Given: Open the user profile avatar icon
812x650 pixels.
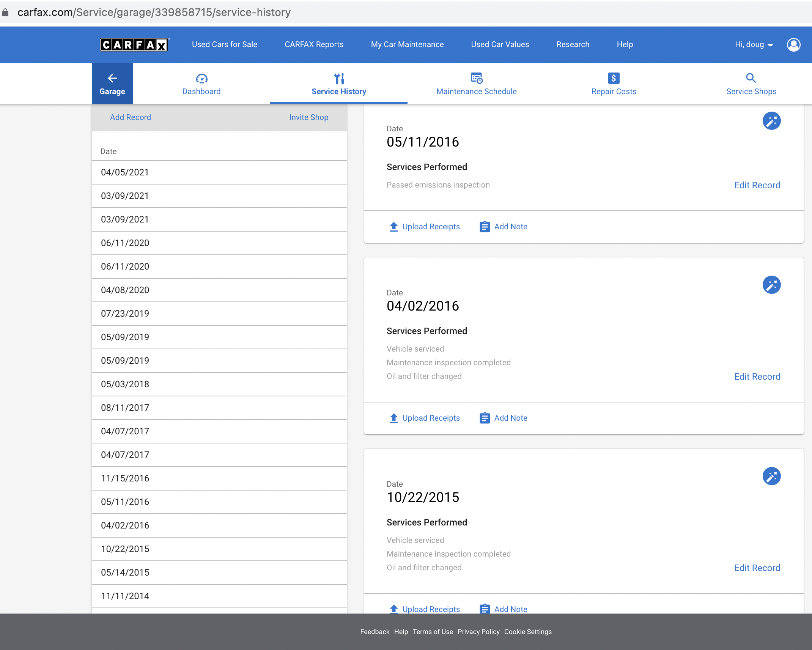Looking at the screenshot, I should [793, 45].
